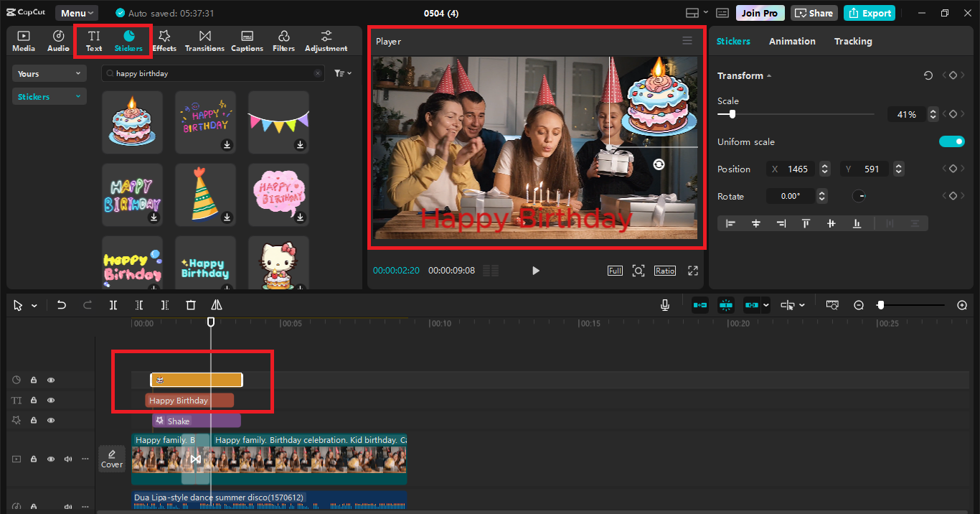Toggle the Uniform scale switch
The image size is (980, 514).
(x=951, y=141)
